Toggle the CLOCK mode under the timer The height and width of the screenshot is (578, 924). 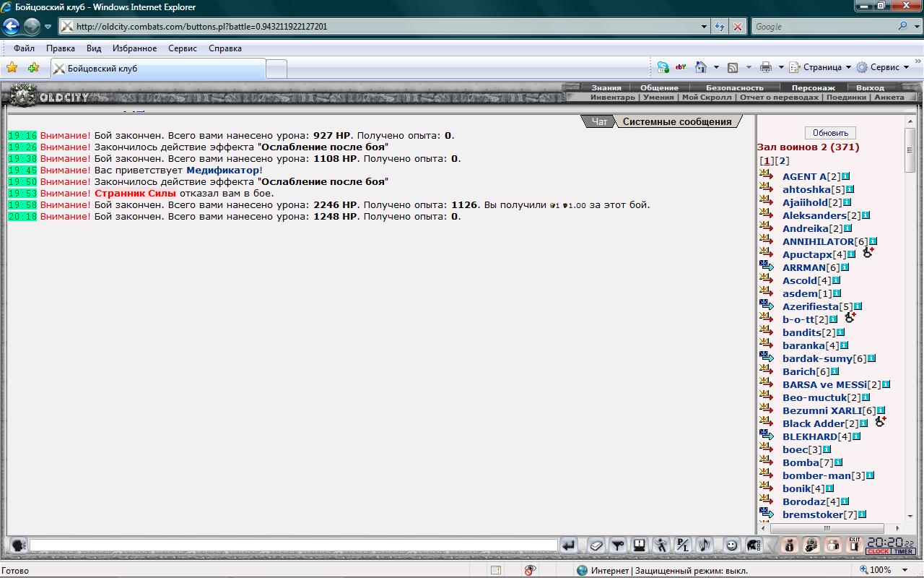(x=878, y=552)
